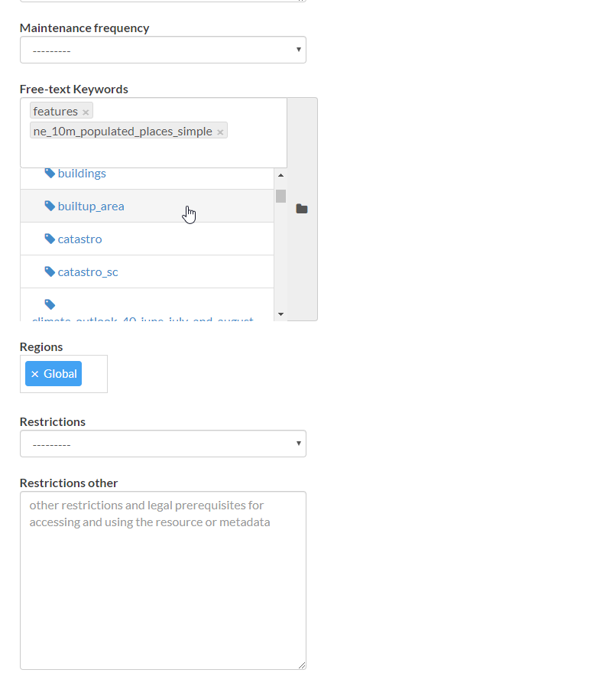Click the folder icon beside the keyword list

pyautogui.click(x=301, y=208)
